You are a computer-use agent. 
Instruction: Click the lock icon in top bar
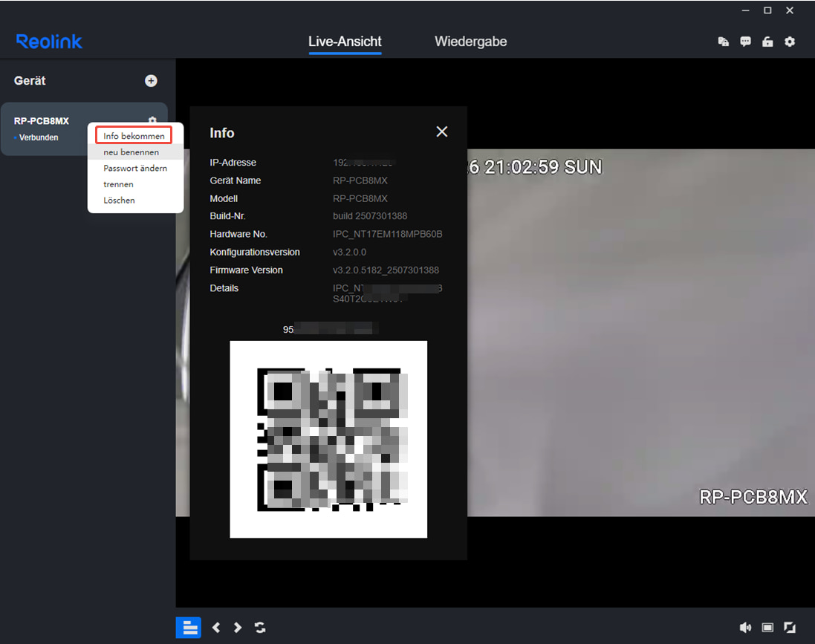[x=767, y=42]
